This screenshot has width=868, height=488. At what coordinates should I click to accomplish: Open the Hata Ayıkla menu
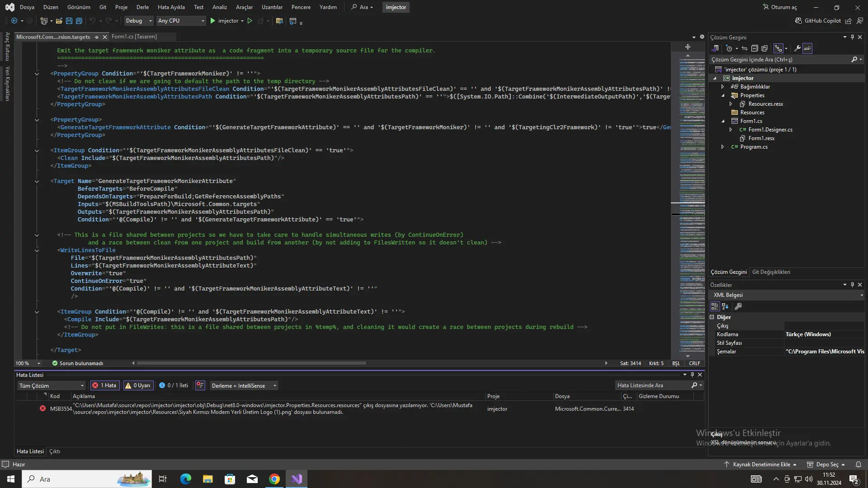171,7
